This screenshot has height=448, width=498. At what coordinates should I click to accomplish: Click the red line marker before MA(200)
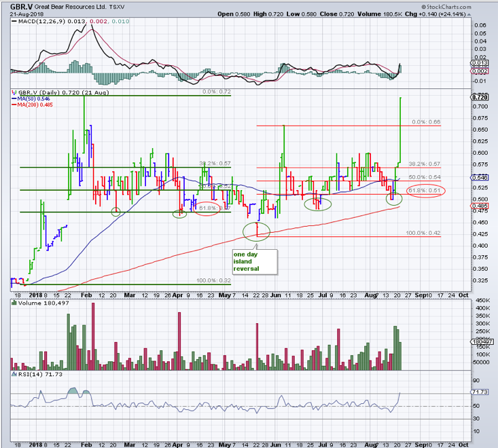point(14,105)
